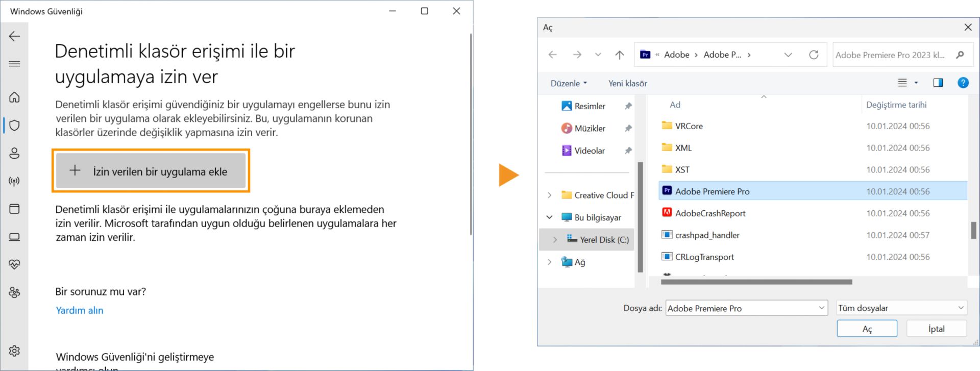Image resolution: width=980 pixels, height=371 pixels.
Task: Open the Dosya adı dropdown arrow
Action: click(x=822, y=308)
